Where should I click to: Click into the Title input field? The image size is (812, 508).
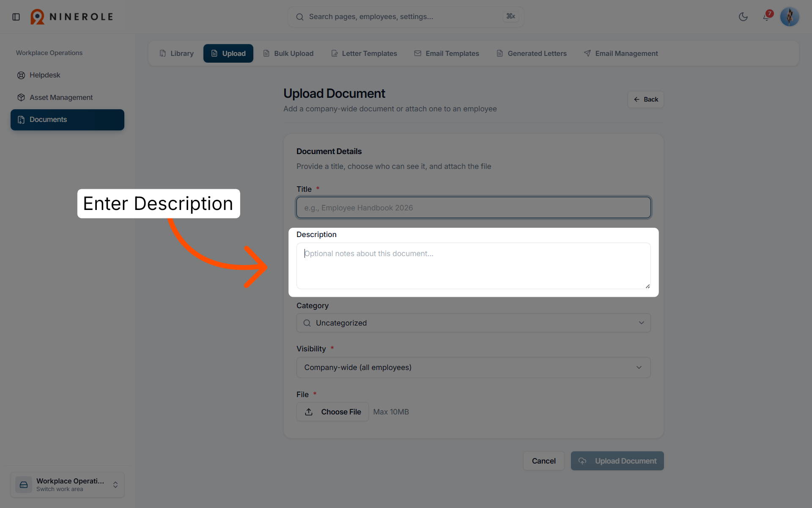point(473,207)
